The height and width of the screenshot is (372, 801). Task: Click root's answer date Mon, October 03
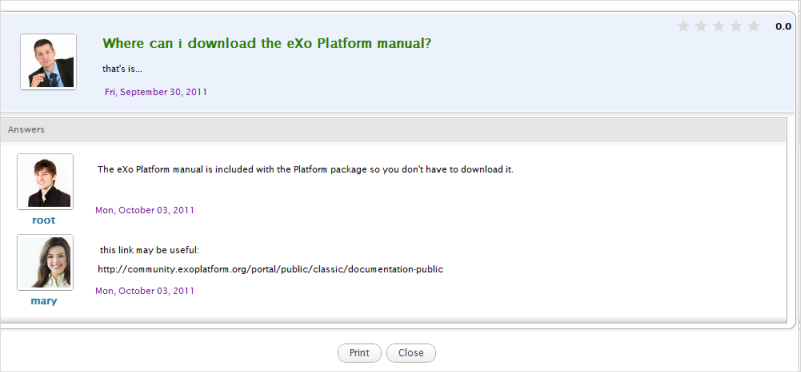[145, 210]
